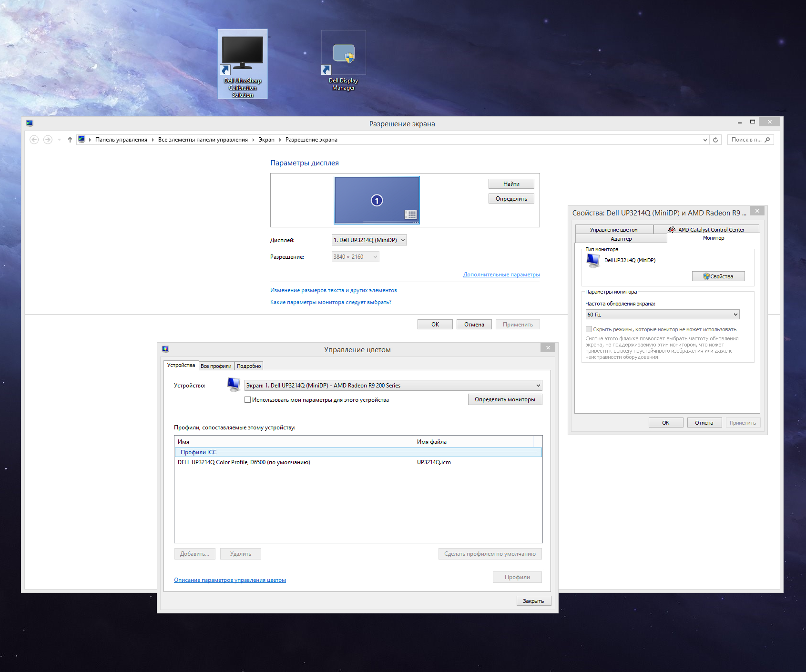Switch to Подробно tab
Screen dimensions: 806x672
tap(249, 366)
